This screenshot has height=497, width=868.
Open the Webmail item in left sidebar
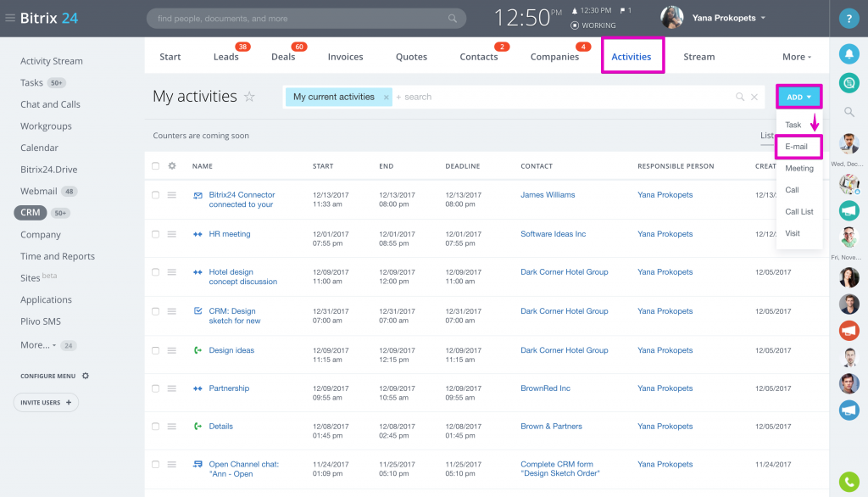(39, 191)
